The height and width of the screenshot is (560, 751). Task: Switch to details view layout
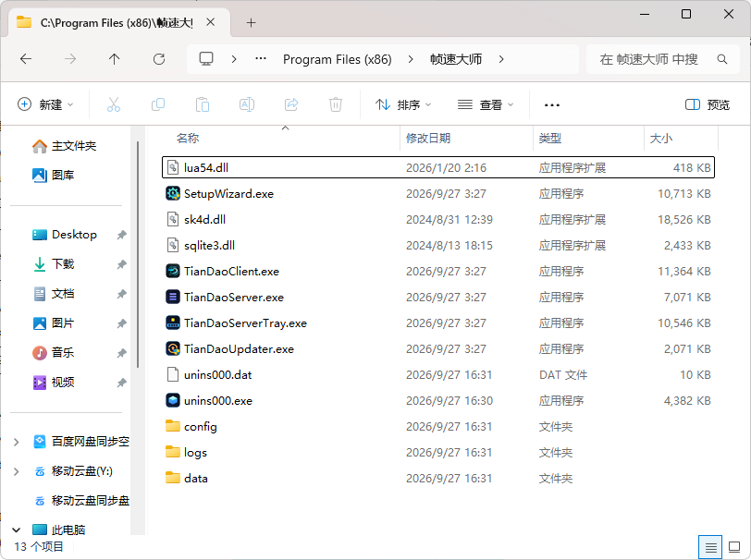710,547
